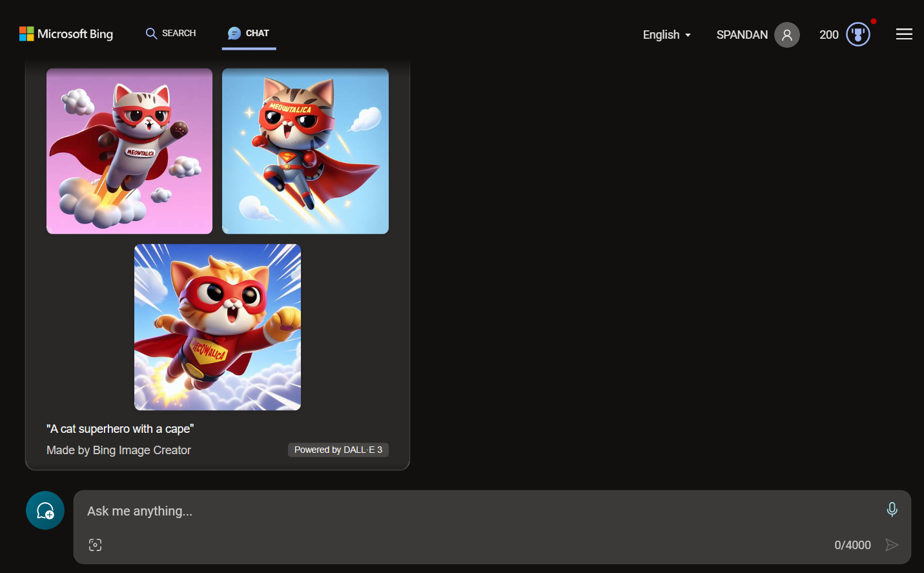Collapse the language selector chevron
Viewport: 924px width, 573px height.
click(x=688, y=36)
